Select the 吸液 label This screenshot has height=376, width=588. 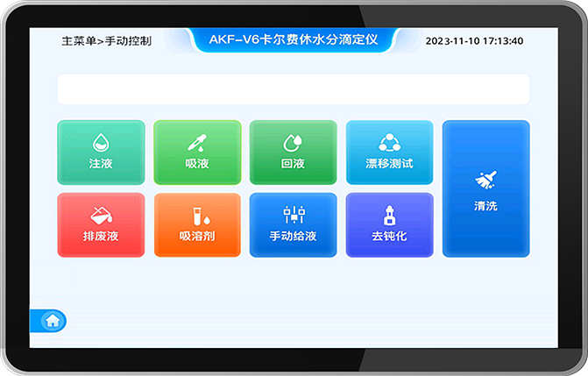pyautogui.click(x=196, y=164)
